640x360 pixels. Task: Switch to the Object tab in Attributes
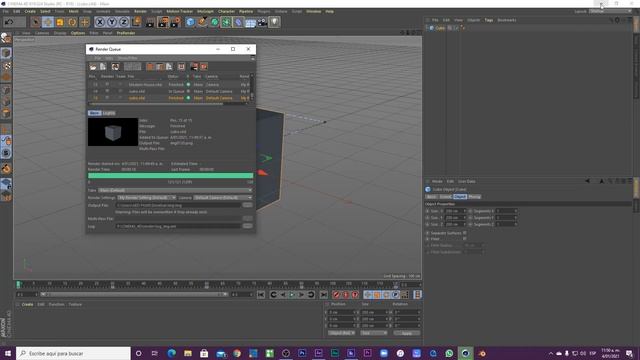point(460,197)
